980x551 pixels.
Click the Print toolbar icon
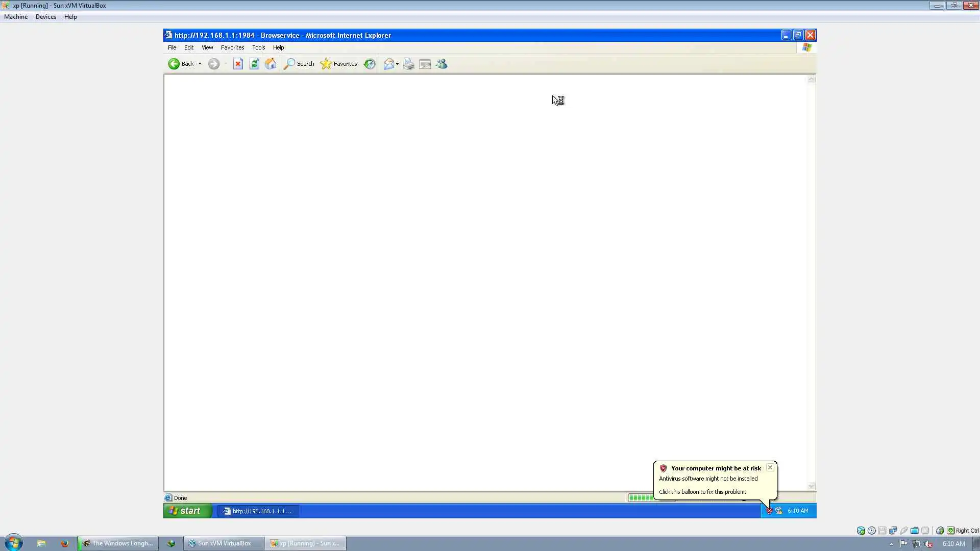[408, 64]
